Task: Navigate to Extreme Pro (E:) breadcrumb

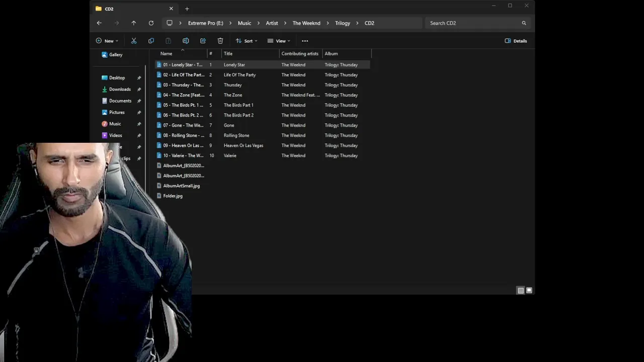Action: [x=205, y=23]
